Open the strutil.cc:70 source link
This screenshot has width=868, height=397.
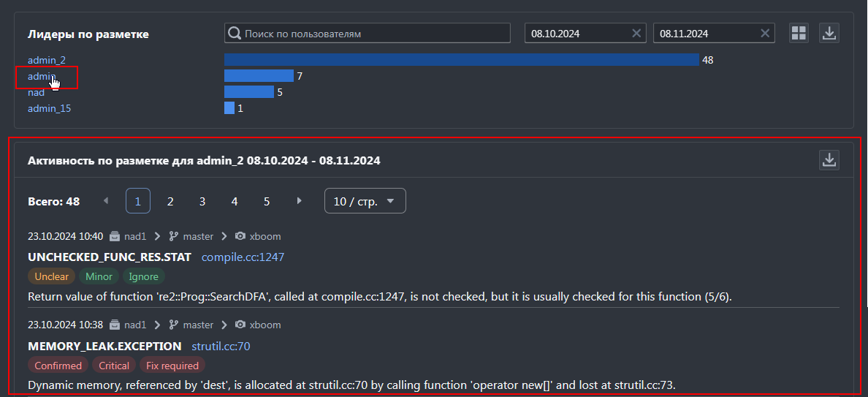tap(221, 346)
